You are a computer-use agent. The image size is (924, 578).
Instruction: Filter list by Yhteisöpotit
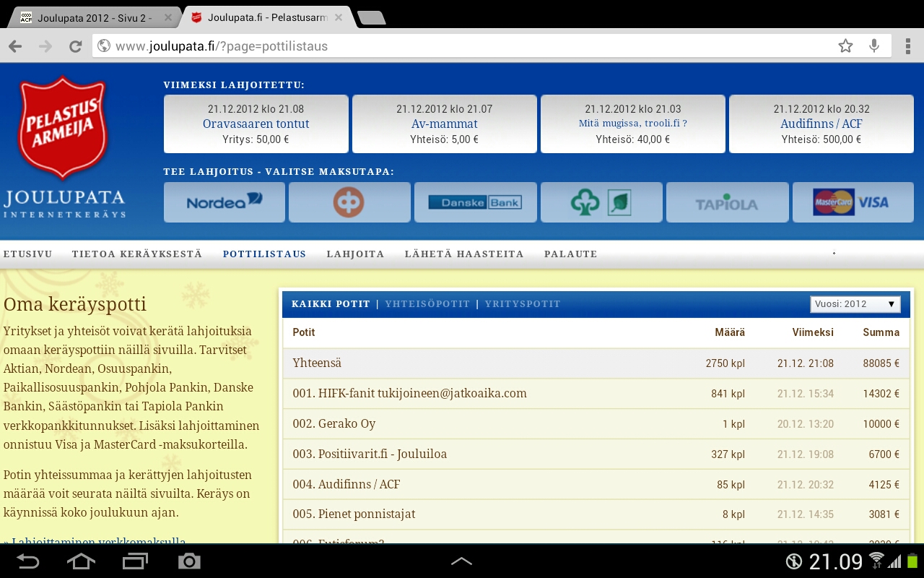[x=427, y=304]
